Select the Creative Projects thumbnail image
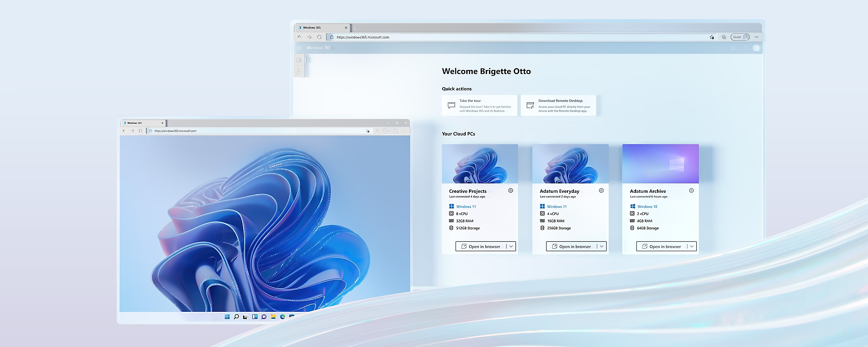The width and height of the screenshot is (868, 347). (x=480, y=164)
